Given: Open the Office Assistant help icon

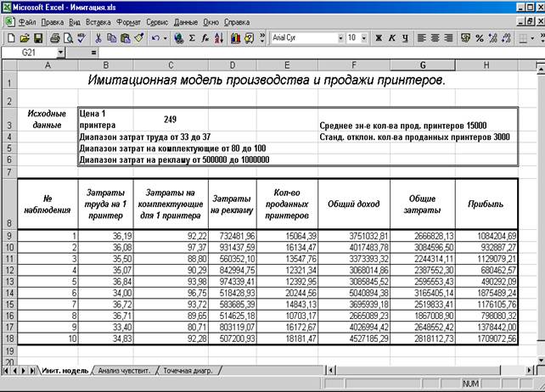Looking at the screenshot, I should (250, 38).
